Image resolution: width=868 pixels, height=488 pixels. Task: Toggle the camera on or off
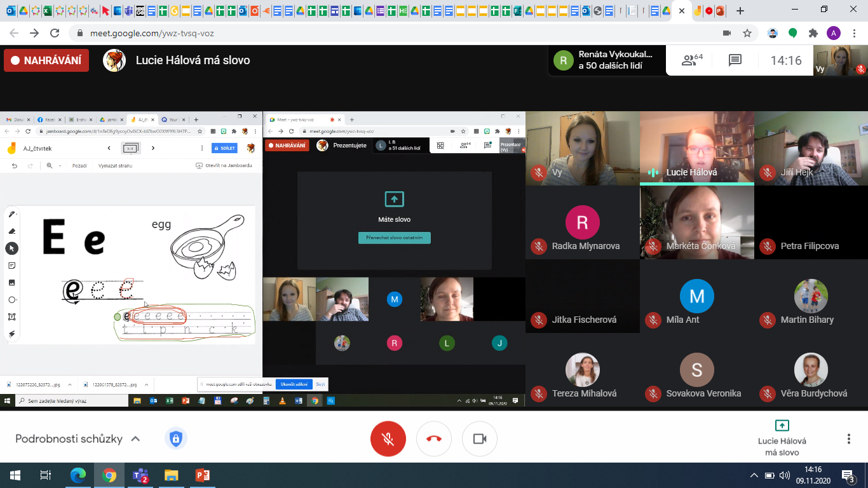coord(480,439)
